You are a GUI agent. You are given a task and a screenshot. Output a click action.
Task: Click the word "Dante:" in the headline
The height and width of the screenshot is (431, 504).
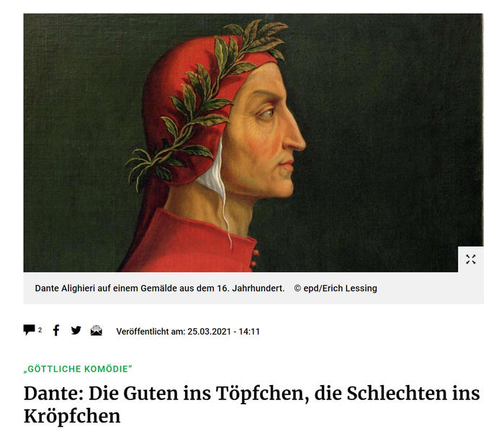pos(54,393)
